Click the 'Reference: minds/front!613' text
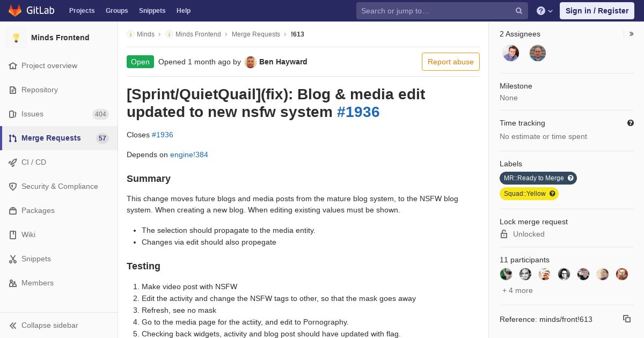This screenshot has width=644, height=338. (546, 319)
